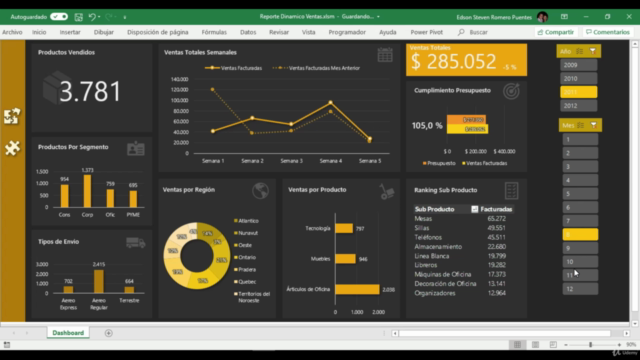Open the Vista tab

pos(309,32)
